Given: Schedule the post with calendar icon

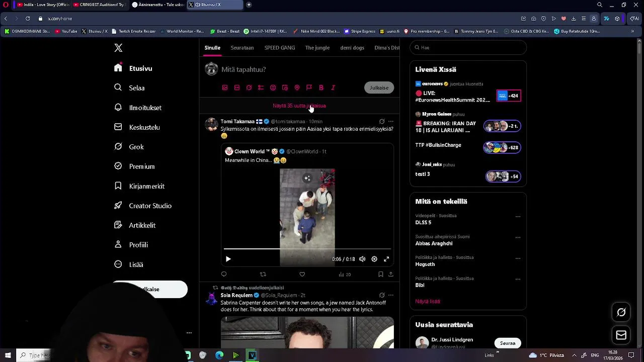Looking at the screenshot, I should [285, 87].
